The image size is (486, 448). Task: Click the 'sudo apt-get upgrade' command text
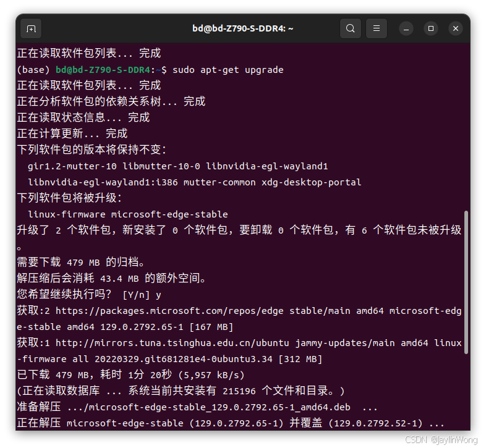coord(228,70)
